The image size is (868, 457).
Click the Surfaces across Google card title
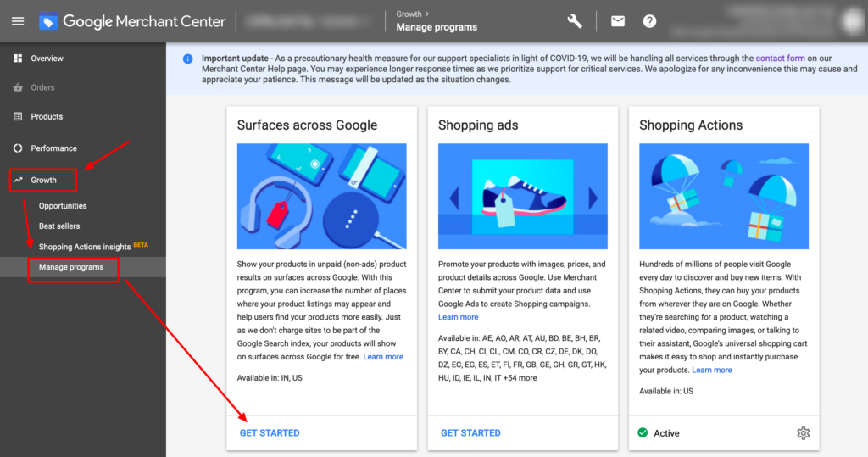tap(307, 125)
